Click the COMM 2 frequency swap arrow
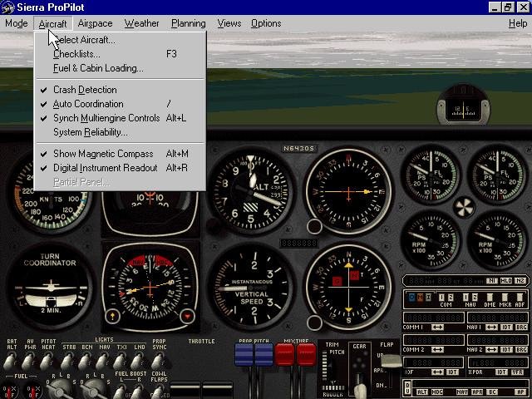Viewport: 532px width, 399px height. pos(438,349)
